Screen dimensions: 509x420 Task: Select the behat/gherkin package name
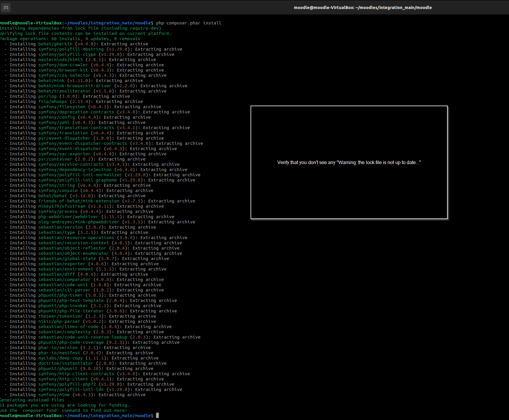[55, 44]
